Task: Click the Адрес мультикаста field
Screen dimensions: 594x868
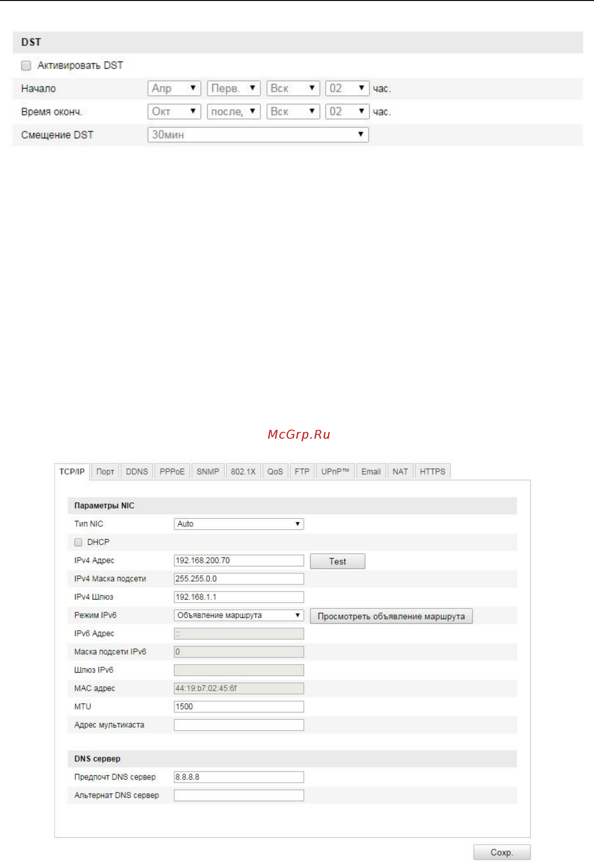Action: coord(239,725)
